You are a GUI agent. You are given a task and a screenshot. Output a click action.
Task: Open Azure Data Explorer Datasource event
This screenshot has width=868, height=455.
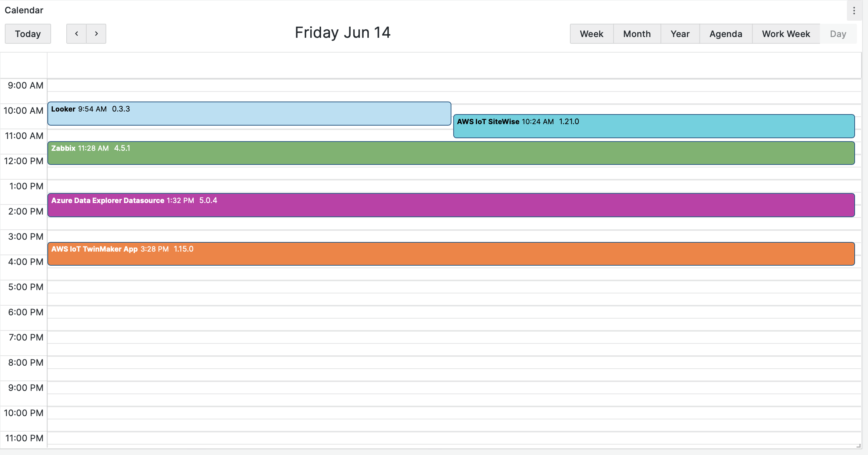click(451, 205)
